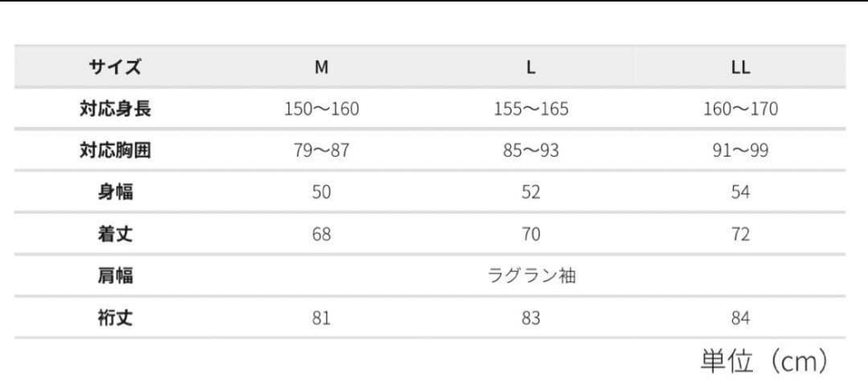Click the 150〜160 height value
The height and width of the screenshot is (380, 868).
click(x=321, y=109)
